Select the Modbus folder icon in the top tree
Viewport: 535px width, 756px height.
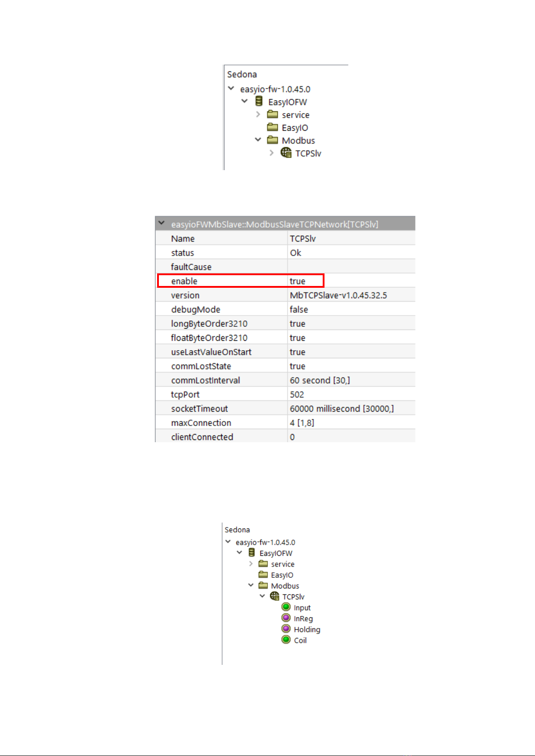[x=272, y=140]
